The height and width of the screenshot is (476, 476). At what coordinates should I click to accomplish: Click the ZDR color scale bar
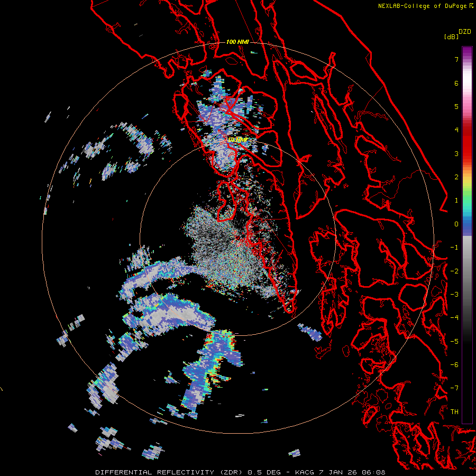(467, 235)
